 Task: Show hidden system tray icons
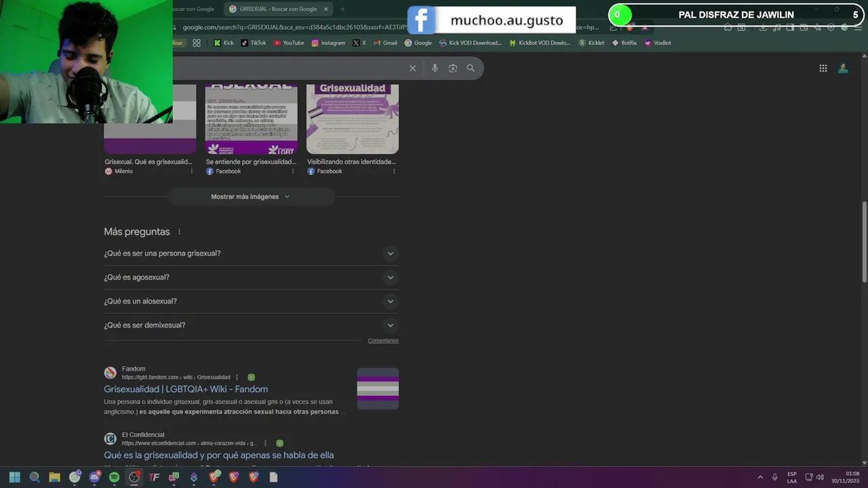coord(759,477)
